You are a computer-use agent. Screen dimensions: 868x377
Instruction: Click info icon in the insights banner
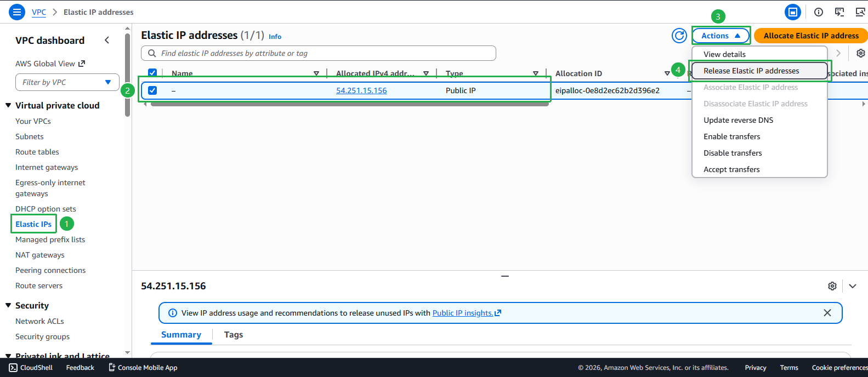pyautogui.click(x=173, y=313)
